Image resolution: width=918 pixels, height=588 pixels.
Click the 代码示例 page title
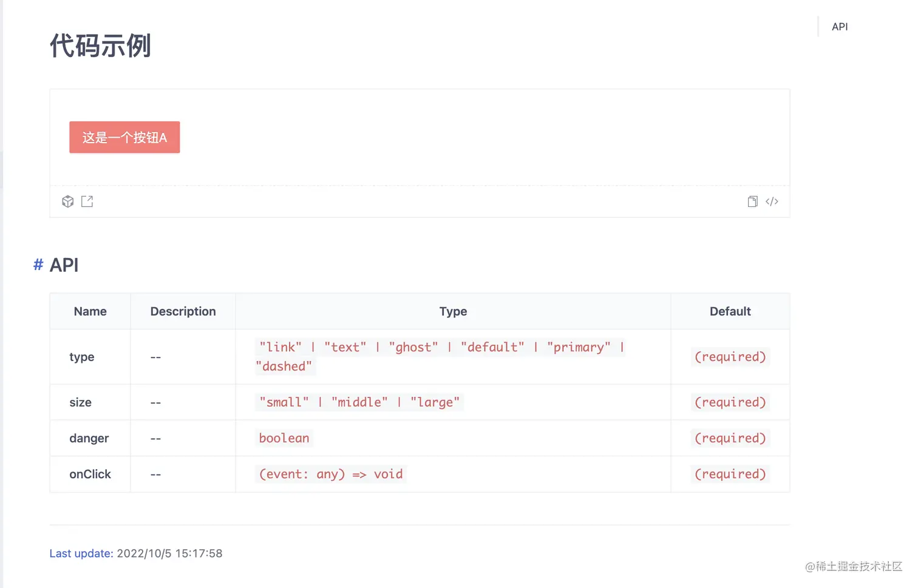click(100, 46)
